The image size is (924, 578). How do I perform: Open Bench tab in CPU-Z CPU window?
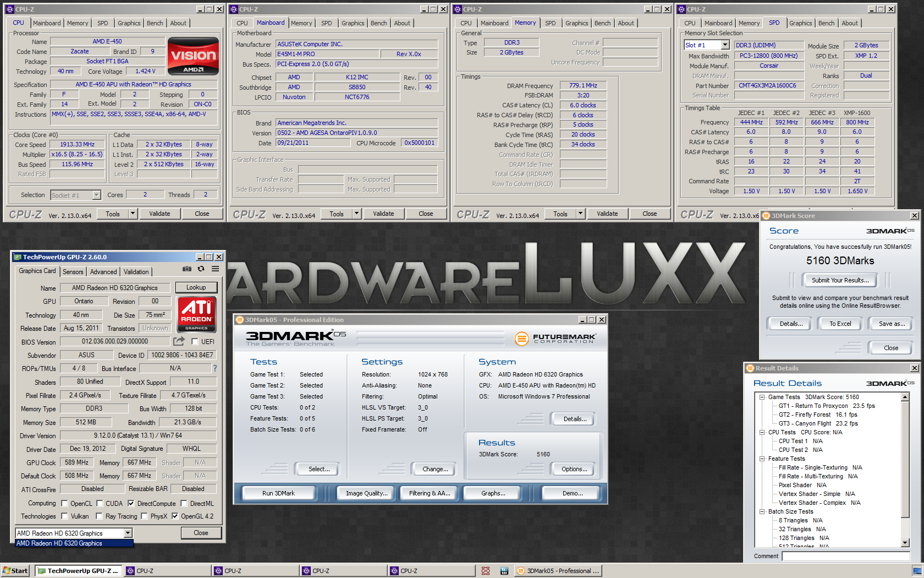[x=155, y=23]
